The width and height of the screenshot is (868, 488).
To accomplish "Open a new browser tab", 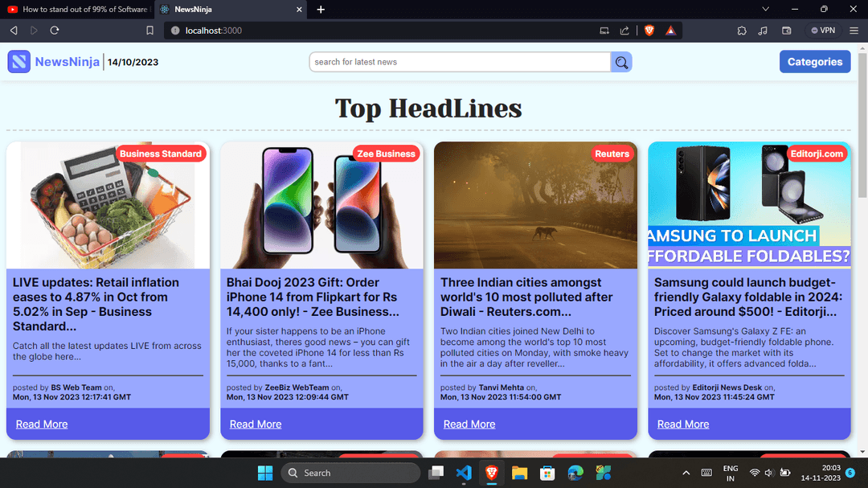I will (x=321, y=10).
